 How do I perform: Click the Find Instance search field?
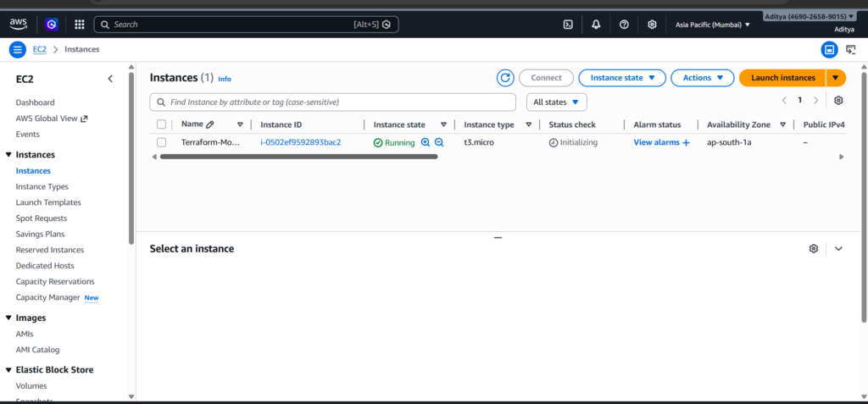point(339,102)
